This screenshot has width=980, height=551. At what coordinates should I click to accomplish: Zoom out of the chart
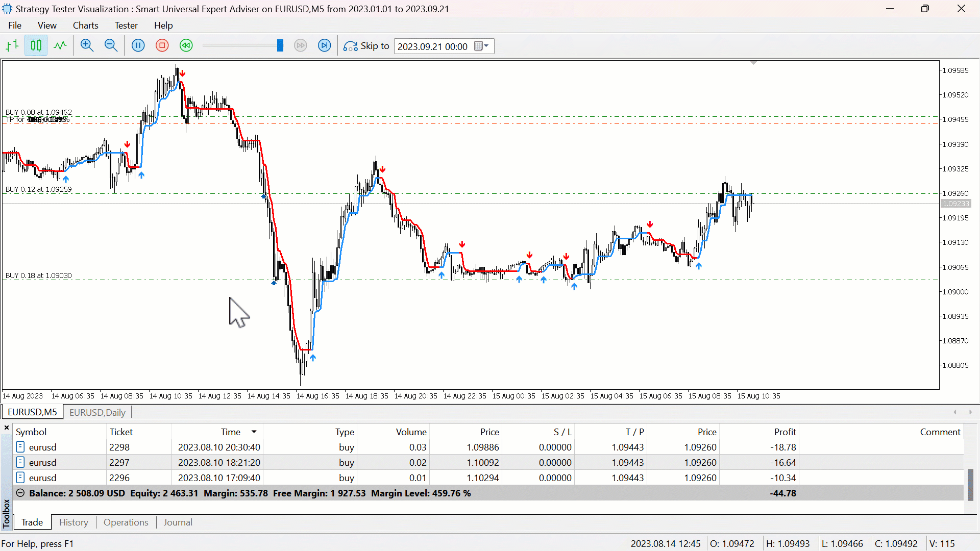[111, 46]
